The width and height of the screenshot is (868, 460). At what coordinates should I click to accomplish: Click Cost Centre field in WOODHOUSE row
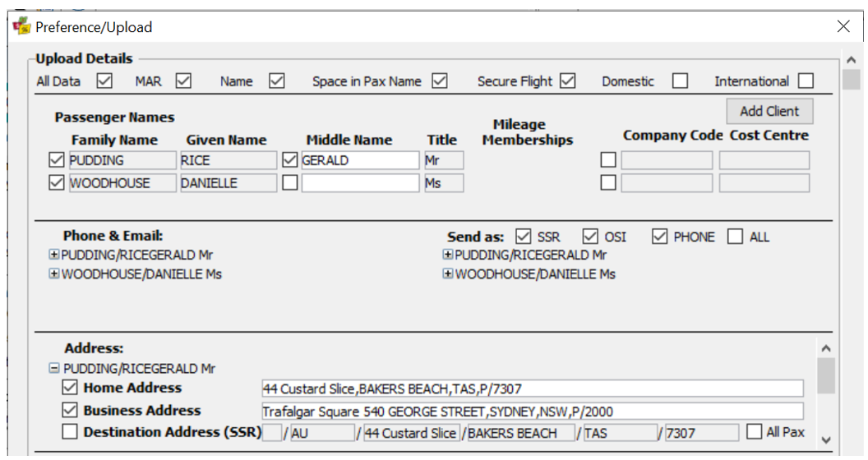(x=764, y=183)
